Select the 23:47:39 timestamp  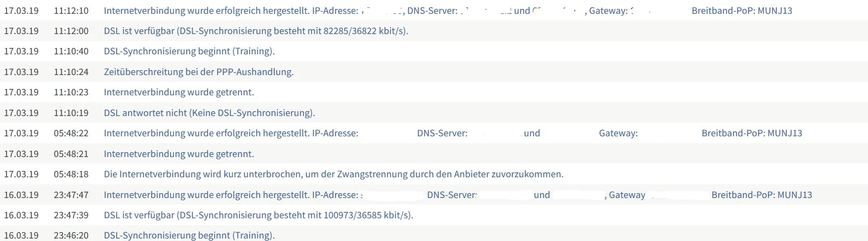[71, 215]
